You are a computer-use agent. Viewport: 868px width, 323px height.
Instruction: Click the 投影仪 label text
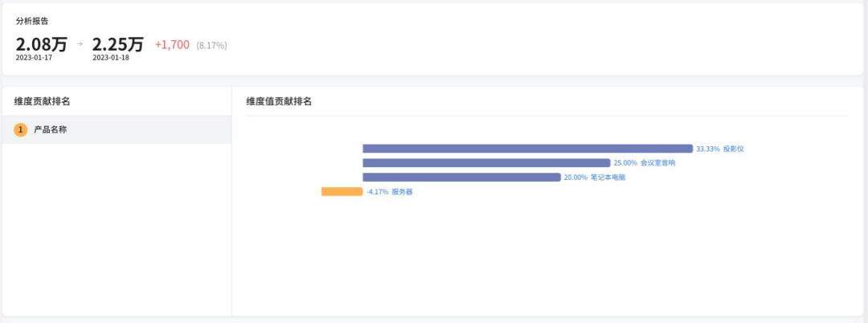pos(735,149)
